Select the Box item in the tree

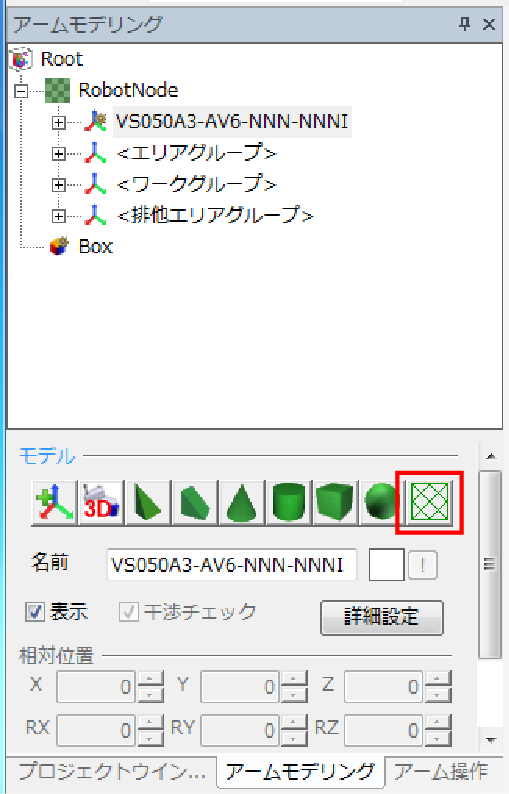pyautogui.click(x=96, y=247)
